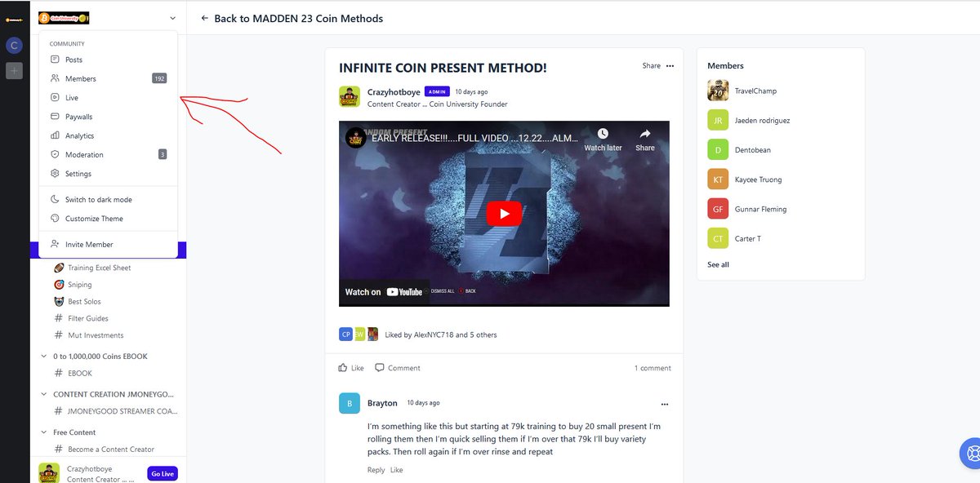Open the Best Solos space
Viewport: 980px width, 483px height.
point(84,302)
